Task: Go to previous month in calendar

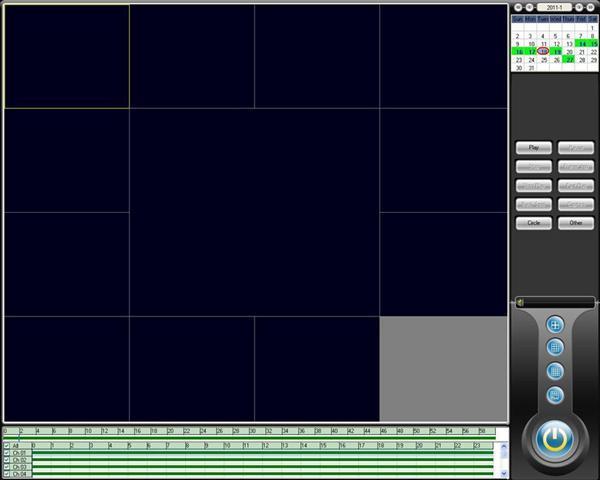Action: (x=530, y=7)
